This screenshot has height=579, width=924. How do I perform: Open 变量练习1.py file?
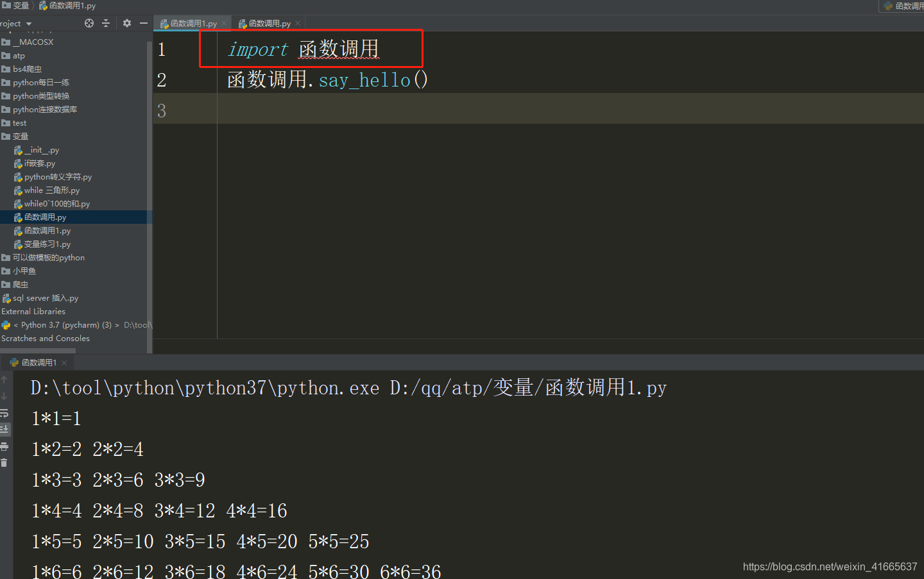pyautogui.click(x=42, y=244)
